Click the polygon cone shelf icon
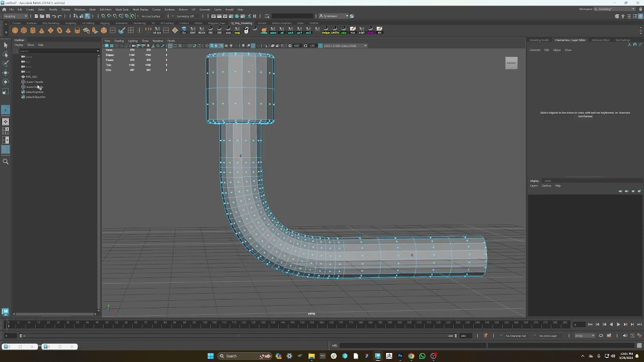Screen dimensions: 644x362 [42, 31]
